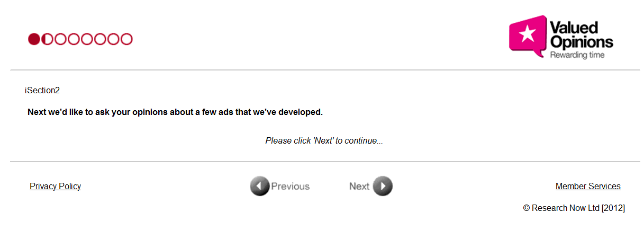
Task: Open the Privacy Policy link
Action: click(x=55, y=186)
